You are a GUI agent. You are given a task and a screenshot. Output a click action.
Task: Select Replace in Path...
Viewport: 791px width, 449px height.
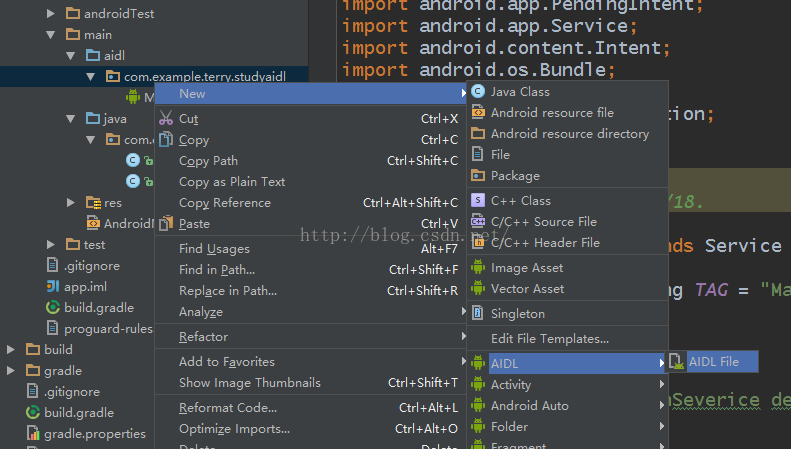311,291
